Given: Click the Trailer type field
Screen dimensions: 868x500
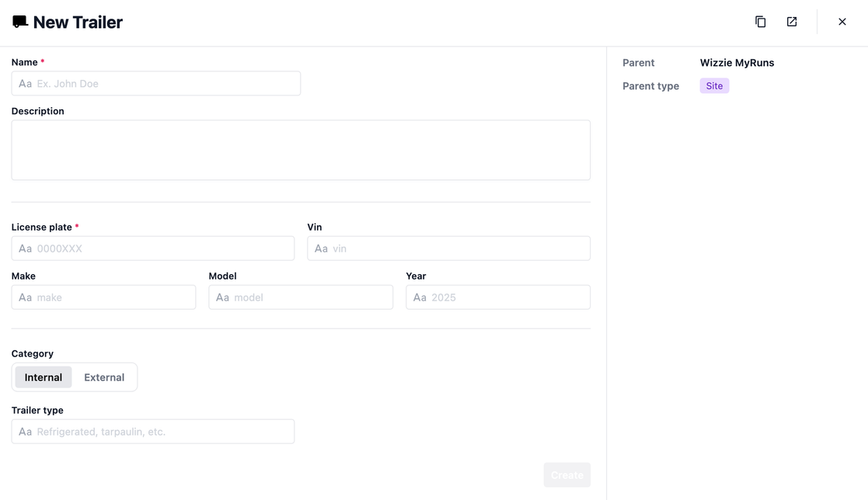Looking at the screenshot, I should (x=163, y=432).
